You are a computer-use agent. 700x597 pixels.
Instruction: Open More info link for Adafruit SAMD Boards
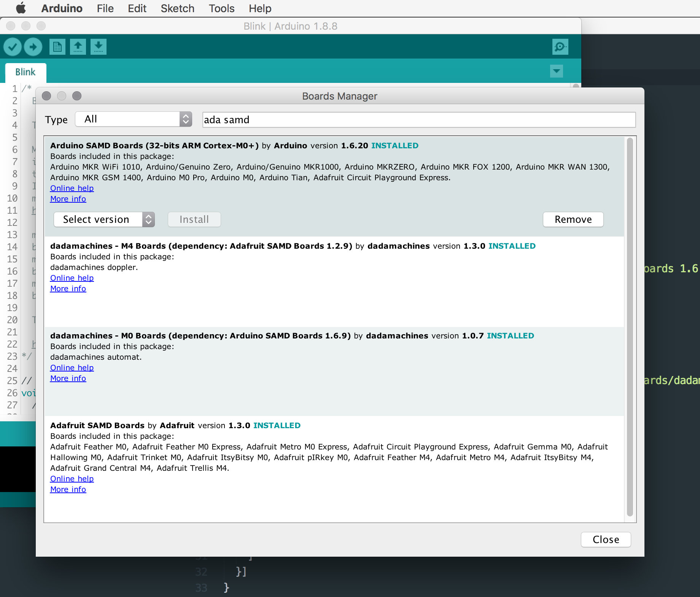68,489
